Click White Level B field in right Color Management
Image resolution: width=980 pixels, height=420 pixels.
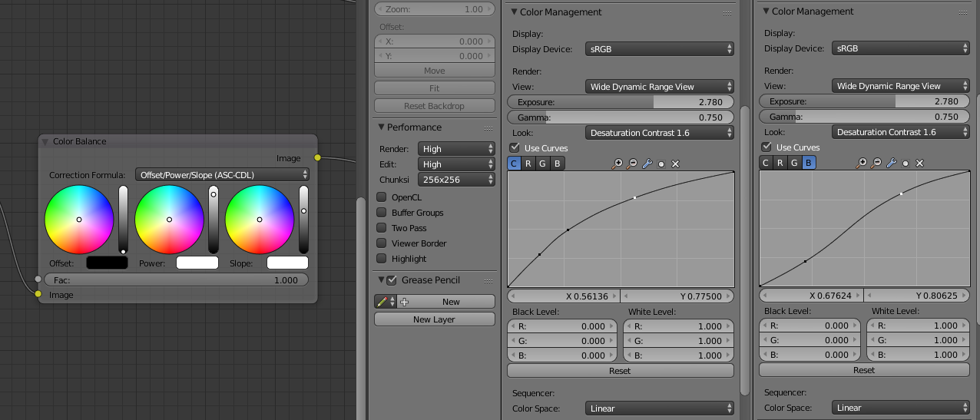pos(919,355)
